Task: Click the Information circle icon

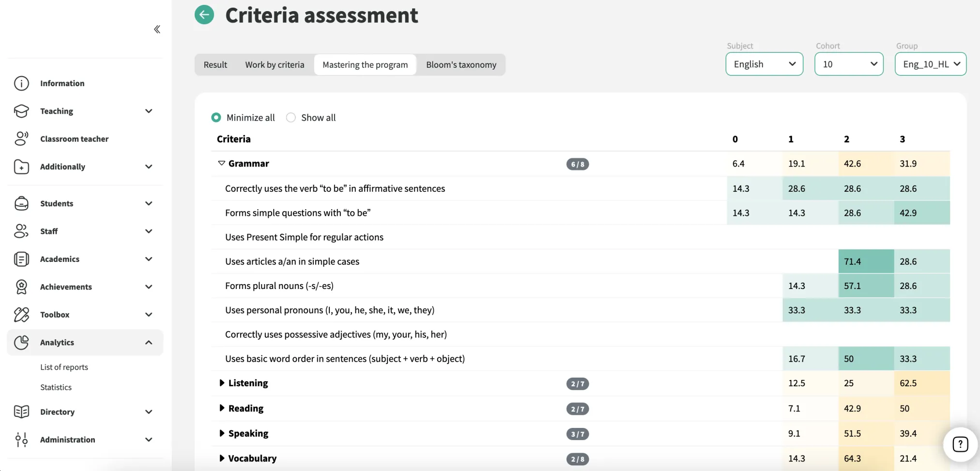Action: [21, 83]
